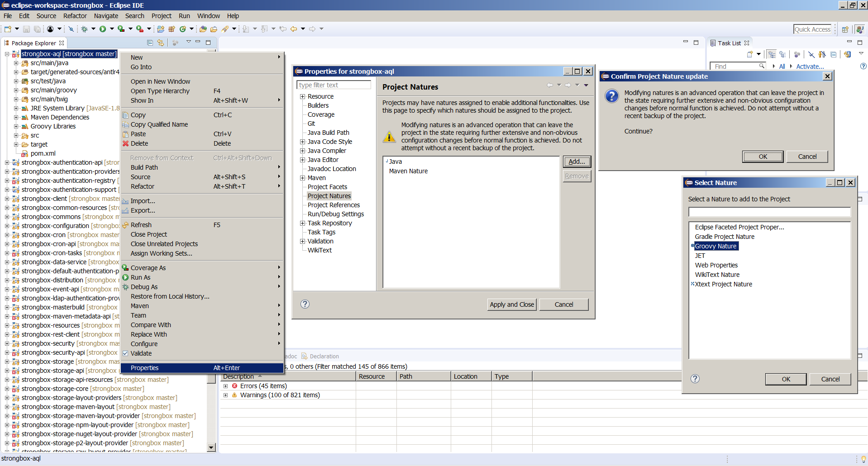Select the Java perspective icon

(x=859, y=29)
